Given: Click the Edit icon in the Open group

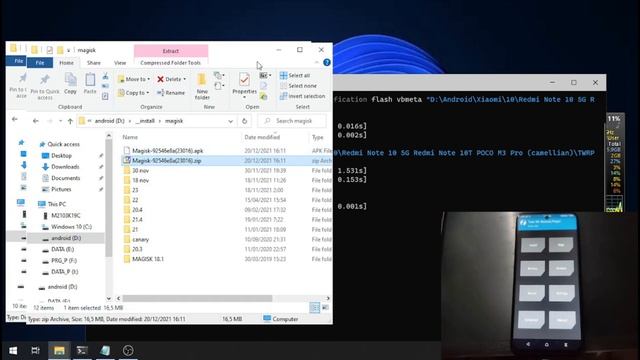Looking at the screenshot, I should pyautogui.click(x=264, y=86).
